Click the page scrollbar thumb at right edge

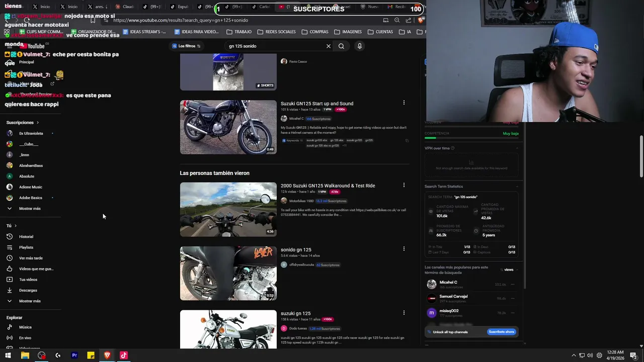tap(641, 156)
